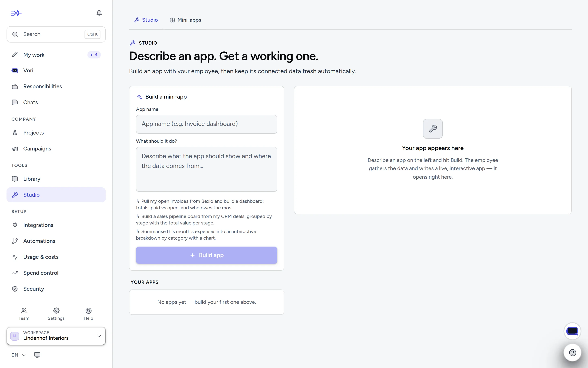Select the Studio tab at top

click(146, 20)
